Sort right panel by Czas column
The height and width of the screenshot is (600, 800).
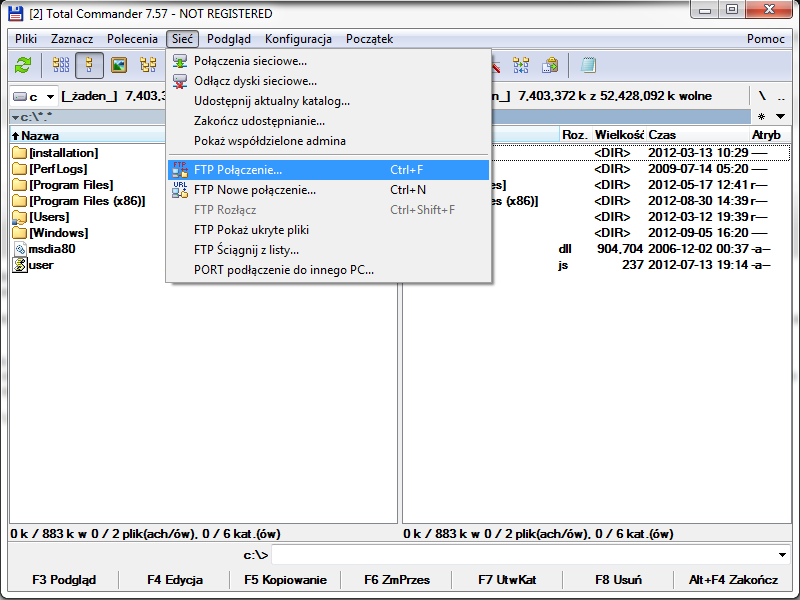[x=697, y=135]
